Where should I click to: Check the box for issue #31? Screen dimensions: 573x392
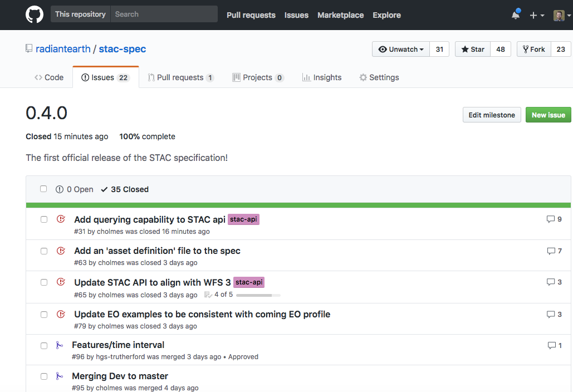point(44,219)
